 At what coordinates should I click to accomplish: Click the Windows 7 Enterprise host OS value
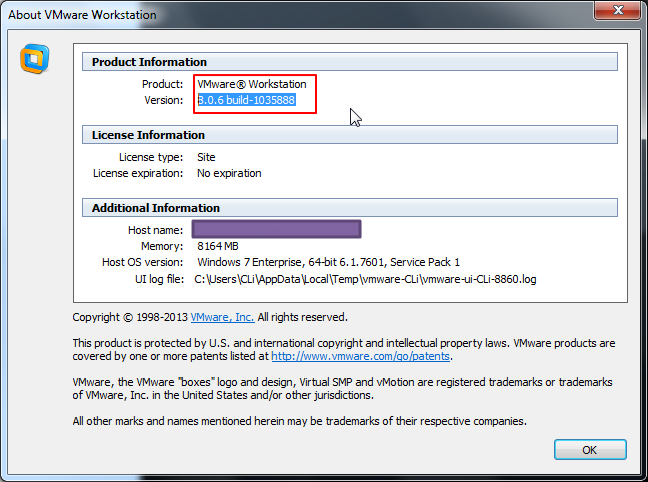[x=329, y=262]
